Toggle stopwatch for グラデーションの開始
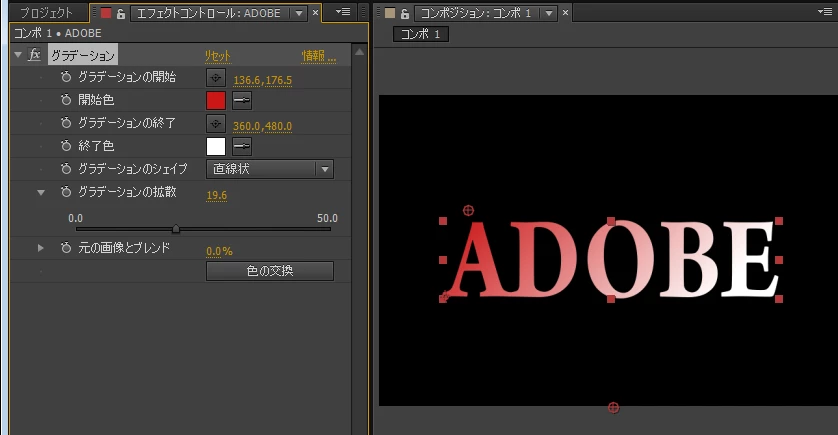The width and height of the screenshot is (838, 435). pyautogui.click(x=66, y=77)
